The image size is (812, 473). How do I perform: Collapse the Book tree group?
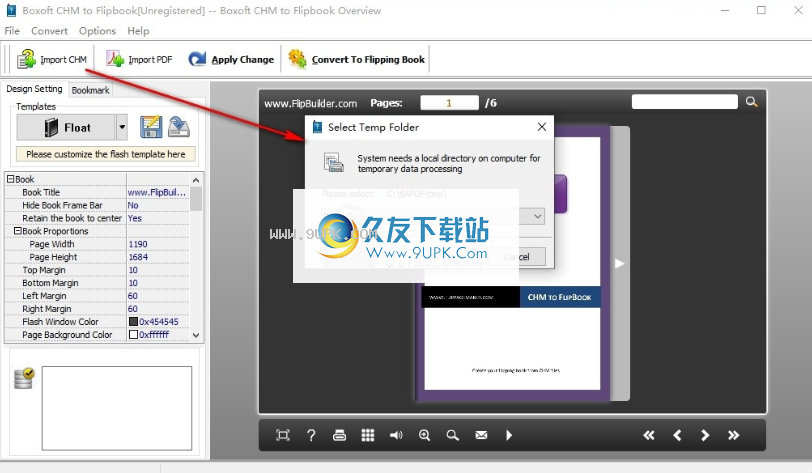10,179
